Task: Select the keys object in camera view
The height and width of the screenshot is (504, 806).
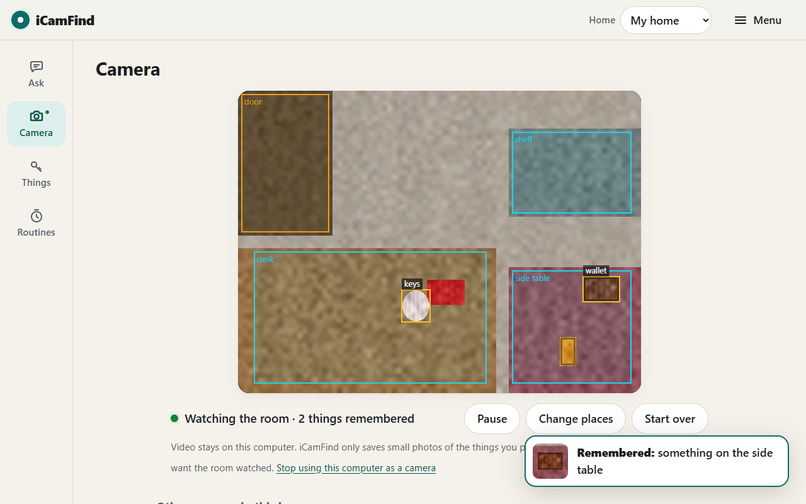Action: (415, 306)
